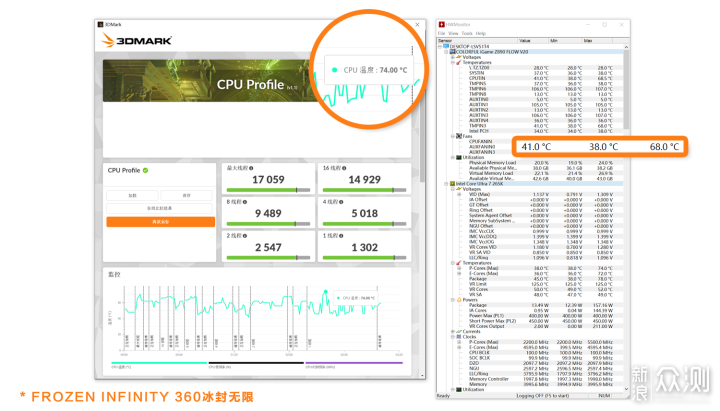
Task: Click Clocks group icon in HWMonitor
Action: coord(459,337)
